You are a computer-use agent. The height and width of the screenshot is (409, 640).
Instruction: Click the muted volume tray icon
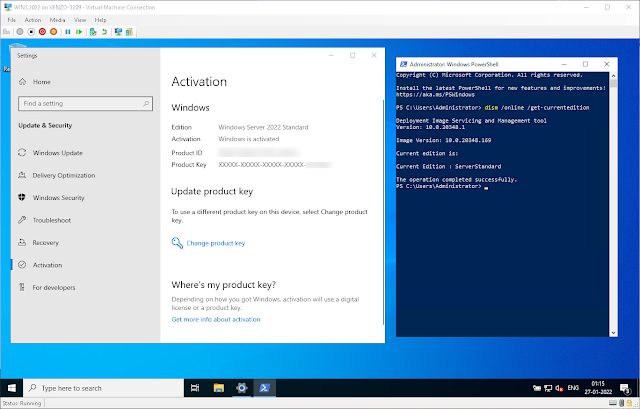[x=559, y=388]
